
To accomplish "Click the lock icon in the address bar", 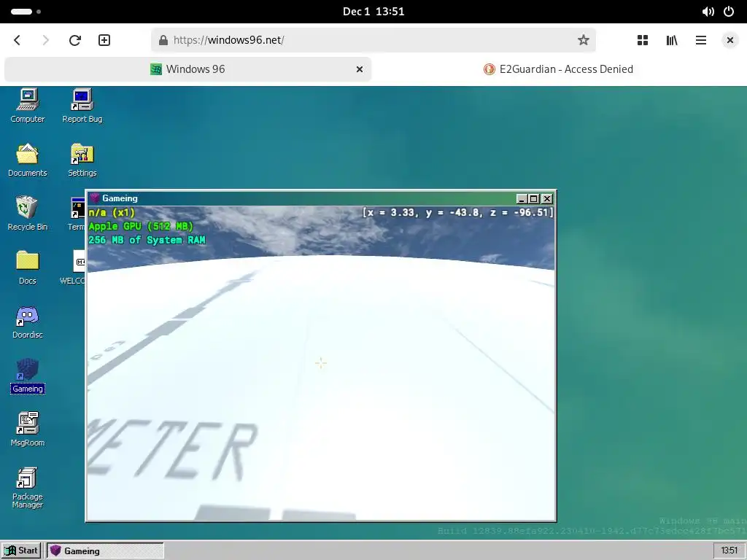I will (x=163, y=40).
